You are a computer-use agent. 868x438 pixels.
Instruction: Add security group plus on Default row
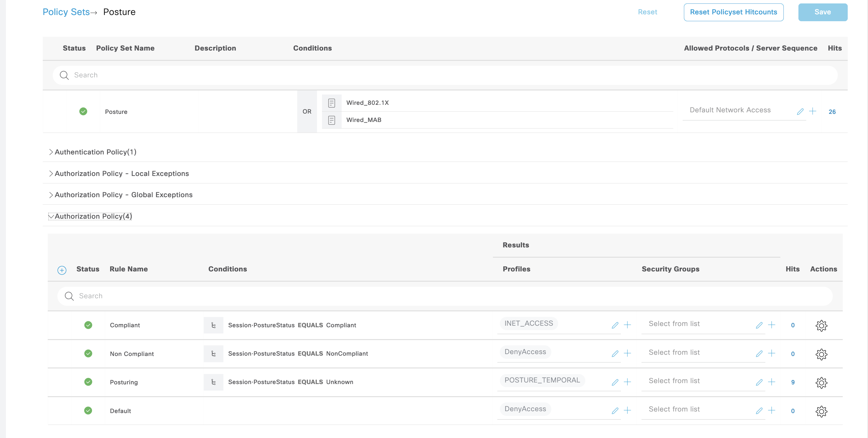771,410
